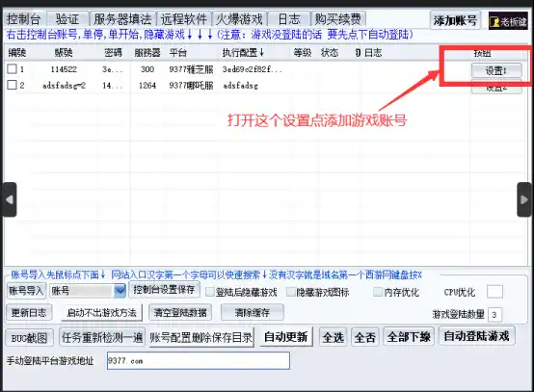This screenshot has height=392, width=534.
Task: Click the left arrow navigation icon
Action: (10, 199)
